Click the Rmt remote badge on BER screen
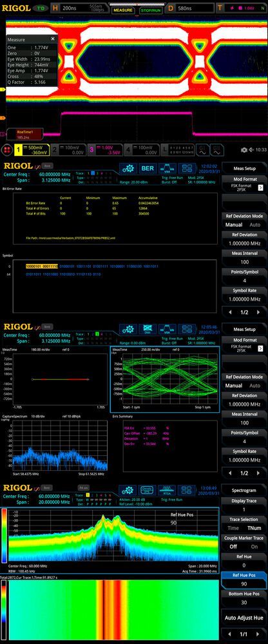This screenshot has width=268, height=644. [48, 166]
